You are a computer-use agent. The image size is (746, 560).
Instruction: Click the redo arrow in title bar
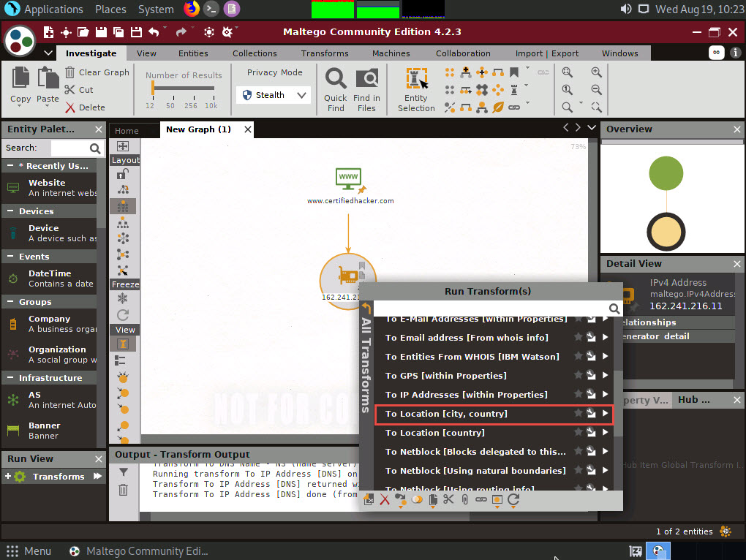(x=181, y=32)
